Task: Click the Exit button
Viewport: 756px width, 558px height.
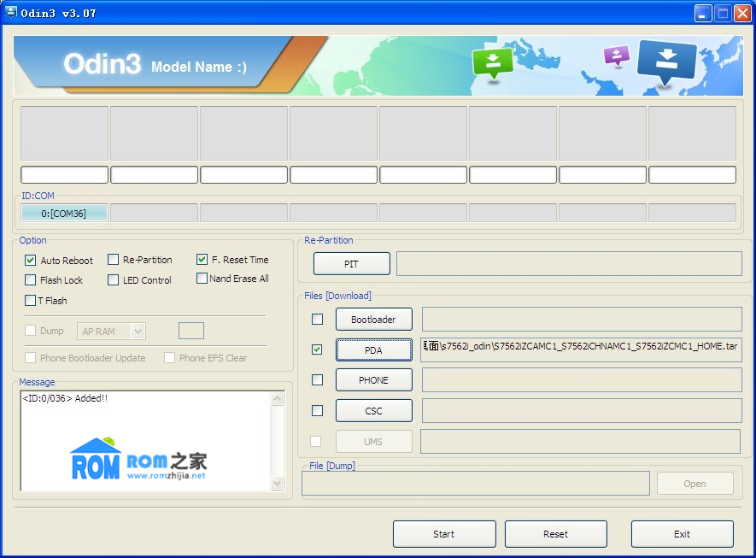Action: [682, 534]
